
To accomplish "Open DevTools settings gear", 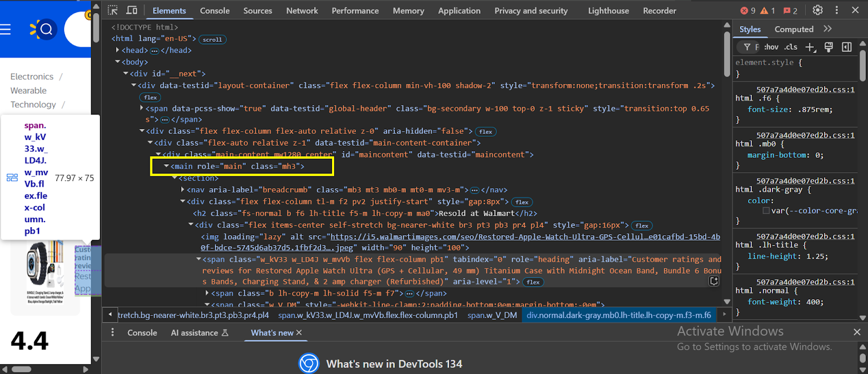I will click(818, 10).
